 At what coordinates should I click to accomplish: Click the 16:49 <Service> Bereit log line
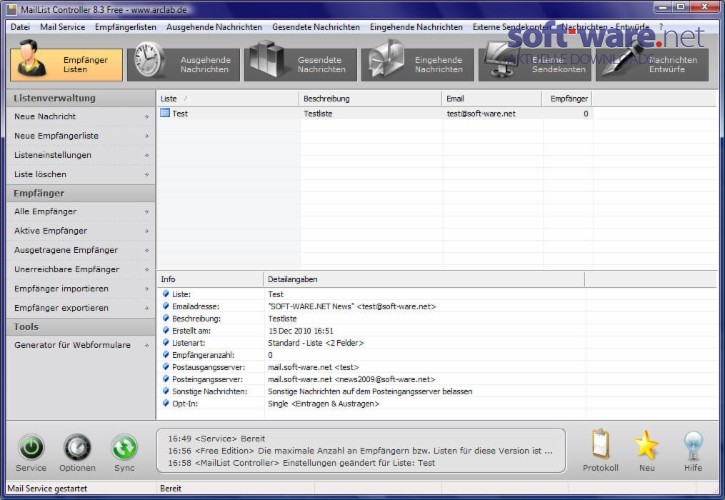tap(216, 438)
